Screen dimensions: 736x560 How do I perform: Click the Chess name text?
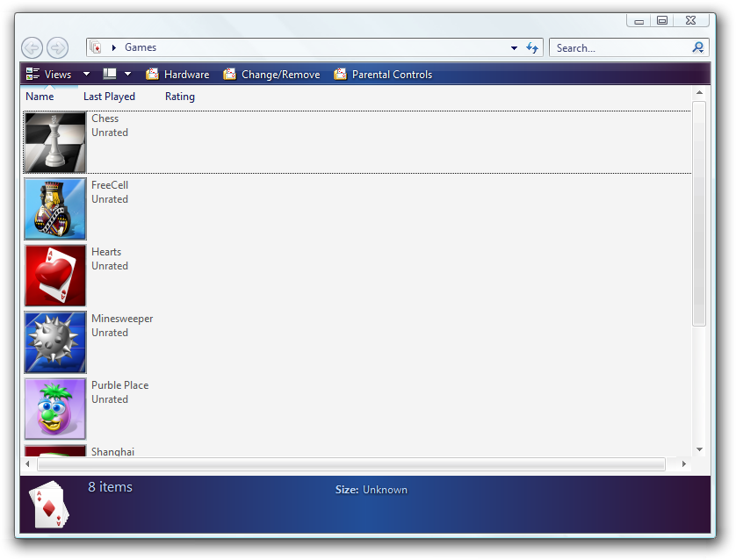point(105,118)
